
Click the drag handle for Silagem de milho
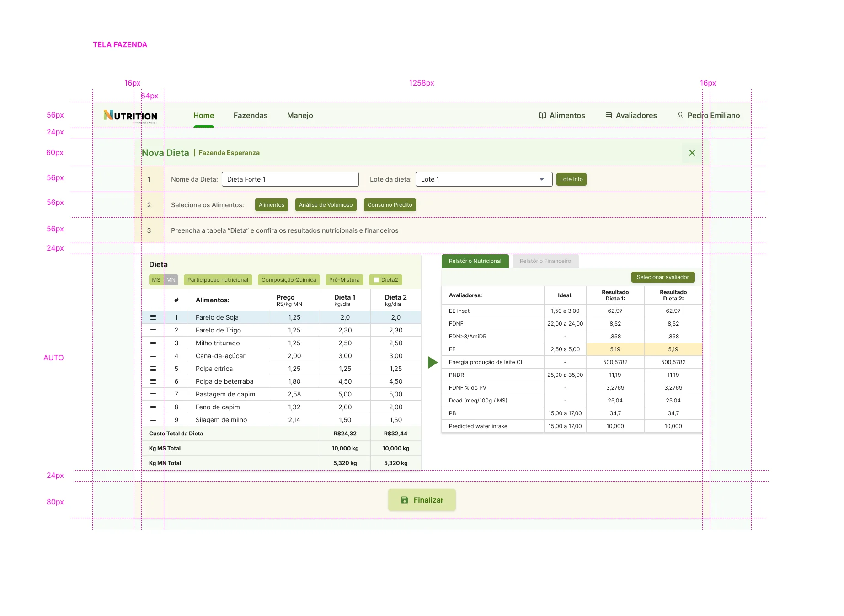[153, 420]
